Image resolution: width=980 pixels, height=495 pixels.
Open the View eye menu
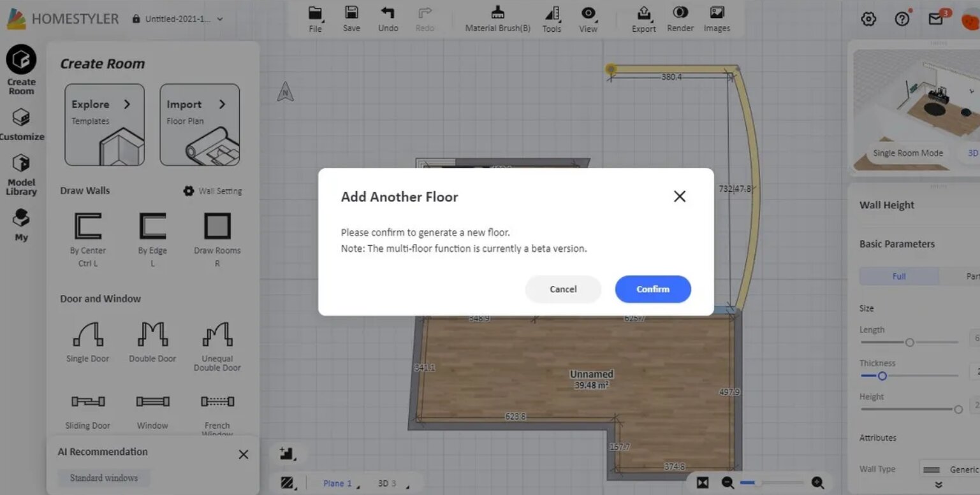tap(588, 19)
